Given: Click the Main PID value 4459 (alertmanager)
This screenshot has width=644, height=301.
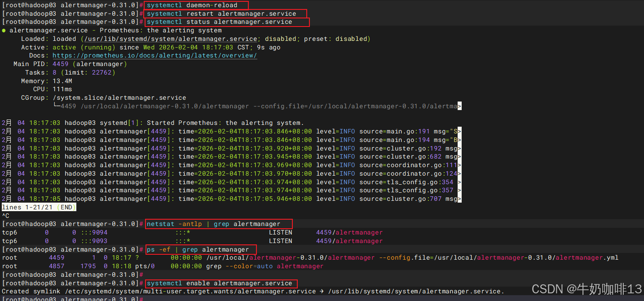Looking at the screenshot, I should (90, 64).
